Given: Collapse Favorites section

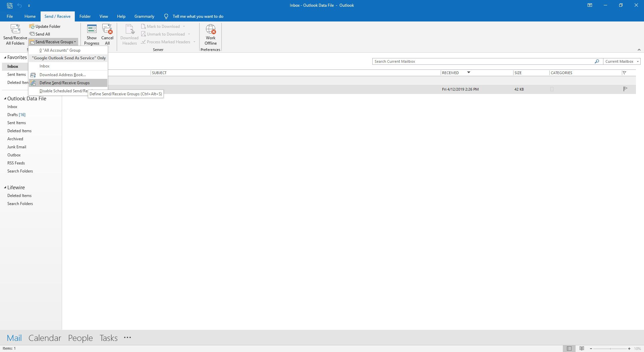Looking at the screenshot, I should [5, 57].
